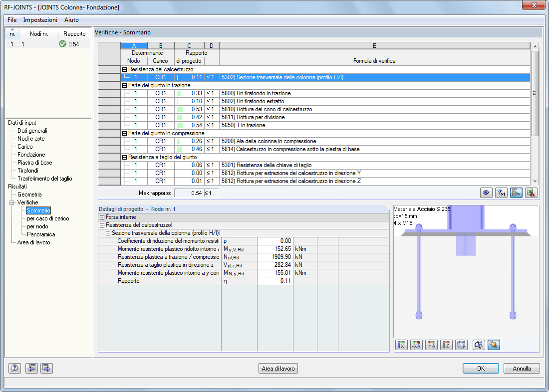Select Area di lavoro tree item
Image resolution: width=549 pixels, height=392 pixels.
coord(33,242)
